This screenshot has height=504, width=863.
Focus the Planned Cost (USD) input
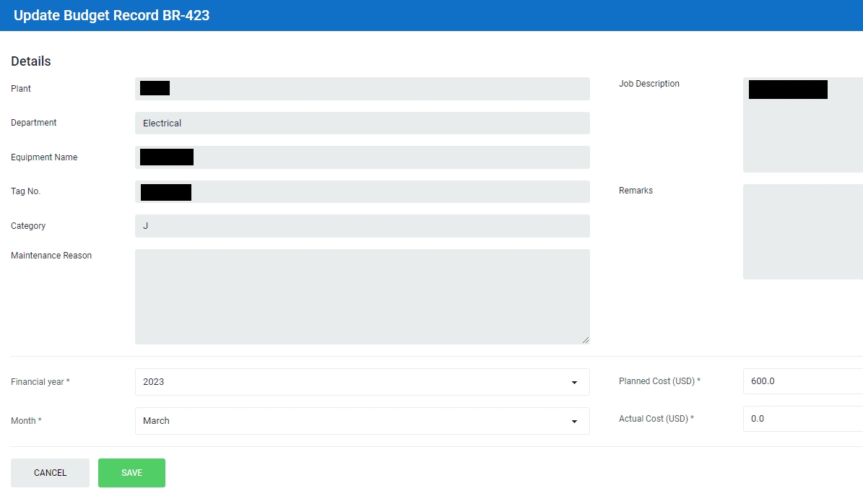tap(802, 381)
